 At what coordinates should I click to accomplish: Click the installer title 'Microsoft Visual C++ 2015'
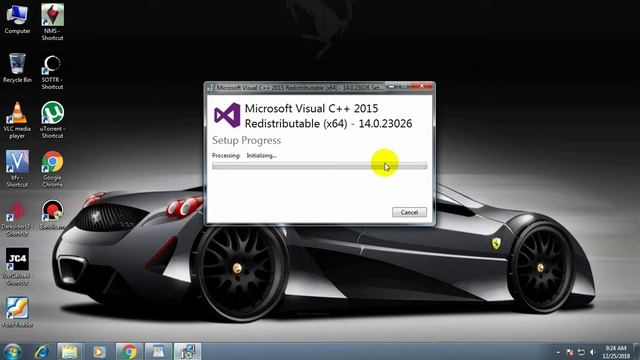coord(311,109)
